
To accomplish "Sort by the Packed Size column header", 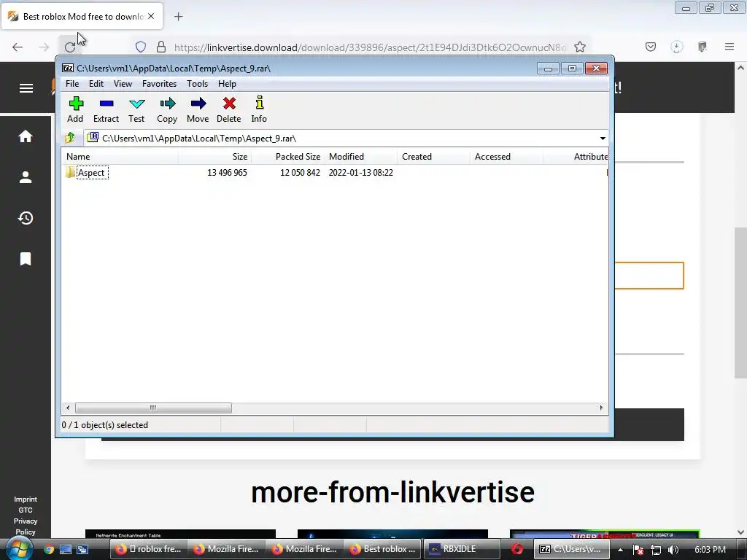I will point(287,157).
